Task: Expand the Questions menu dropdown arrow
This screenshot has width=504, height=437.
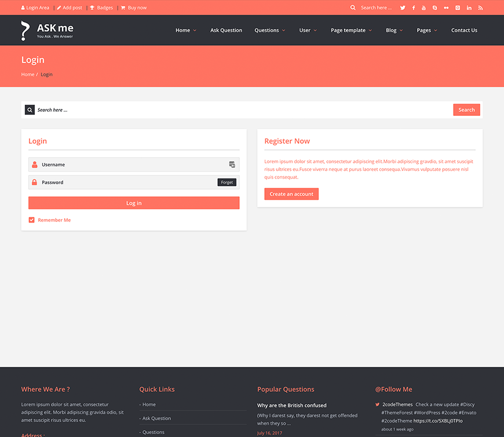Action: (283, 31)
